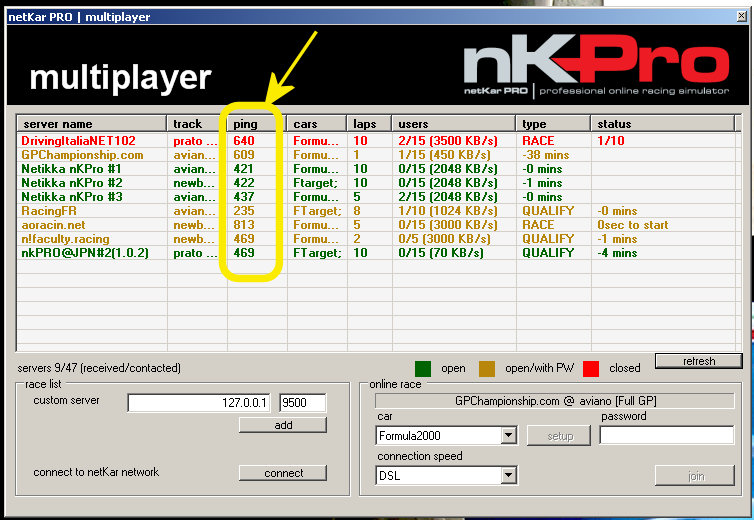Sort by the cars column header
Viewport: 754px width, 520px height.
(316, 124)
